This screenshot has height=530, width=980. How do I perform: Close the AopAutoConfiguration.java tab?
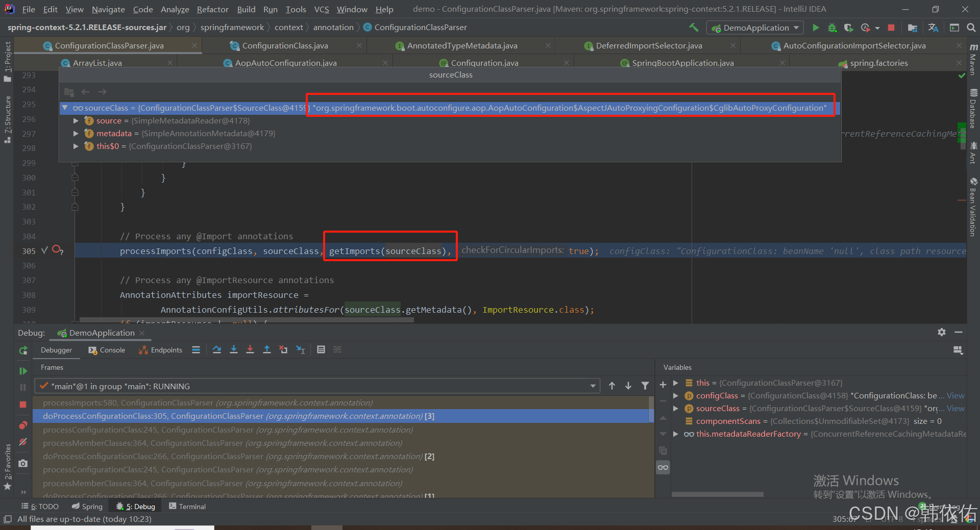click(385, 63)
